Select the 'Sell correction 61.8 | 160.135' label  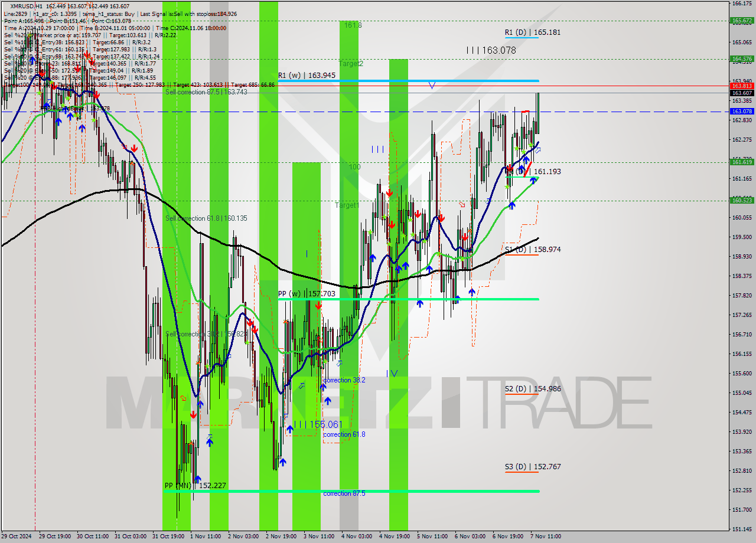pos(206,218)
